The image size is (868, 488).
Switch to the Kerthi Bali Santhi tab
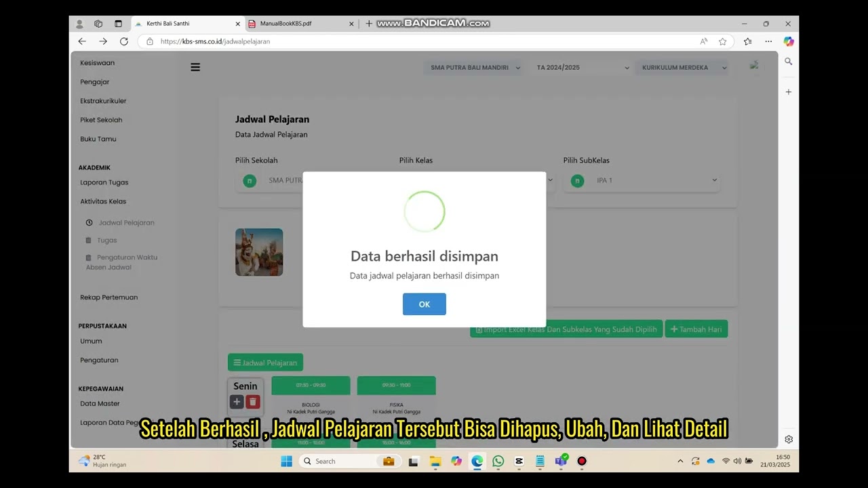click(187, 24)
